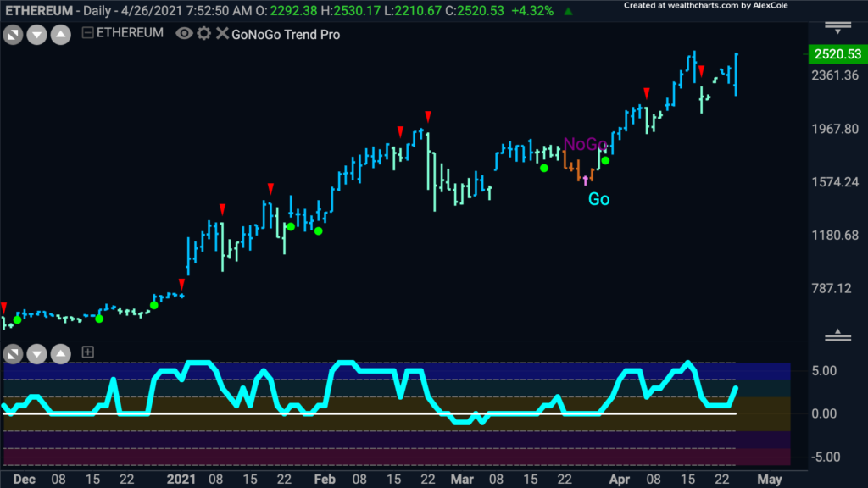The width and height of the screenshot is (868, 488).
Task: Click the low price value 2210.67
Action: click(417, 11)
